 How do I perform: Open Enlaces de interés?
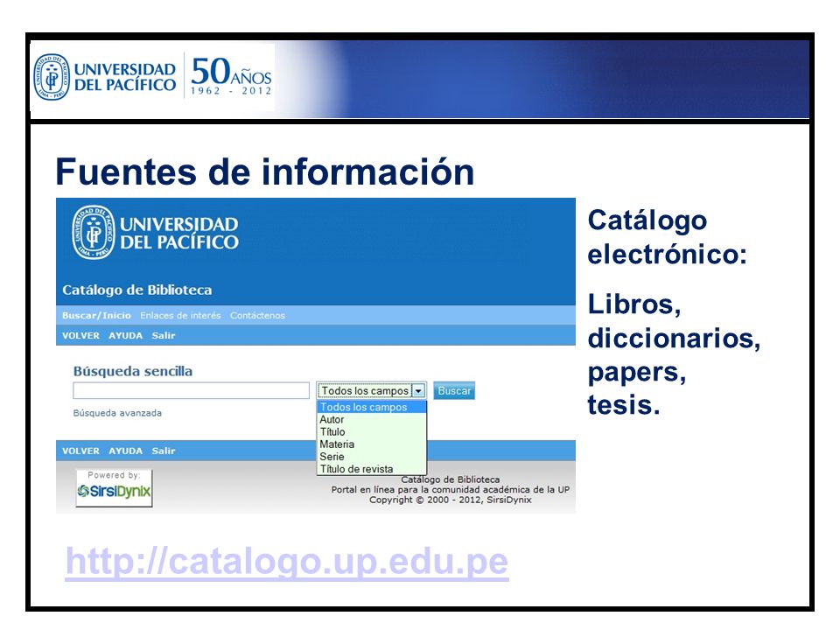(180, 316)
